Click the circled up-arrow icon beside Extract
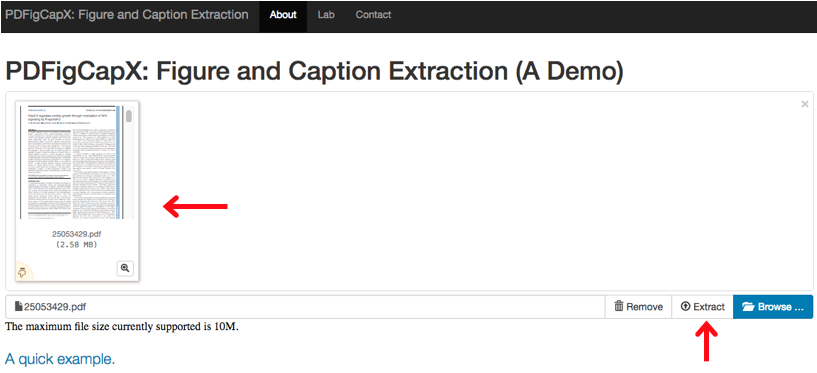The height and width of the screenshot is (373, 817). point(685,307)
